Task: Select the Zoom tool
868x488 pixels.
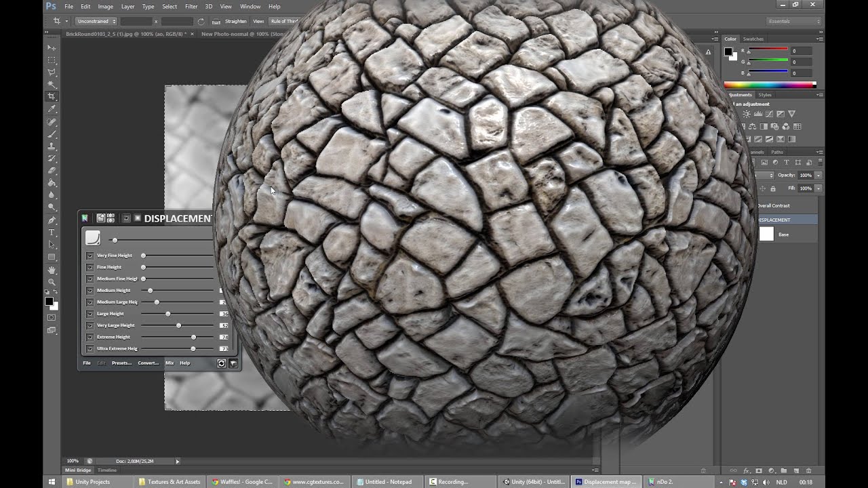Action: click(x=52, y=282)
